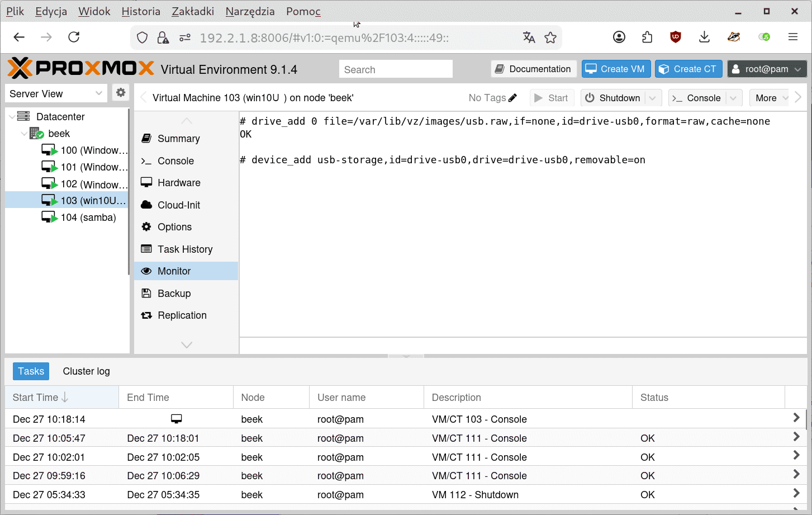Open the Summary panel for VM 103
The width and height of the screenshot is (812, 515).
pyautogui.click(x=147, y=138)
